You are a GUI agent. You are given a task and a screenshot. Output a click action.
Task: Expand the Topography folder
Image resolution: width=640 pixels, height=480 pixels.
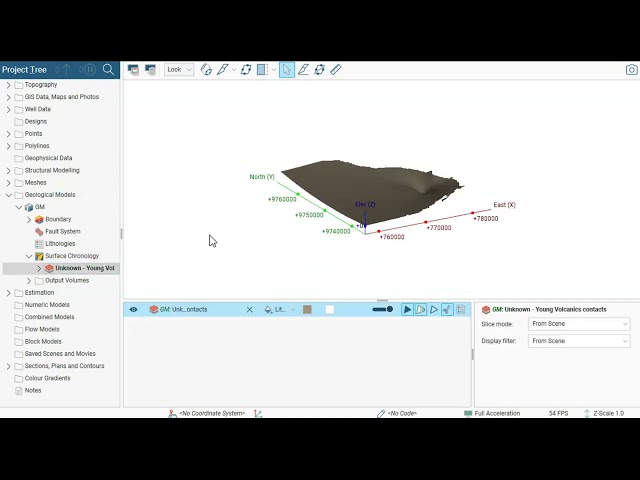[9, 85]
